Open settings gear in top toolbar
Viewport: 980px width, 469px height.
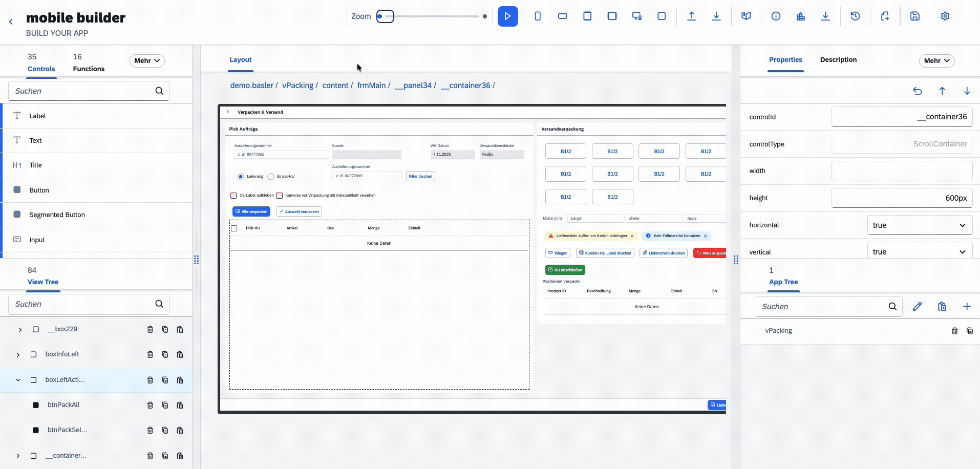pos(945,16)
